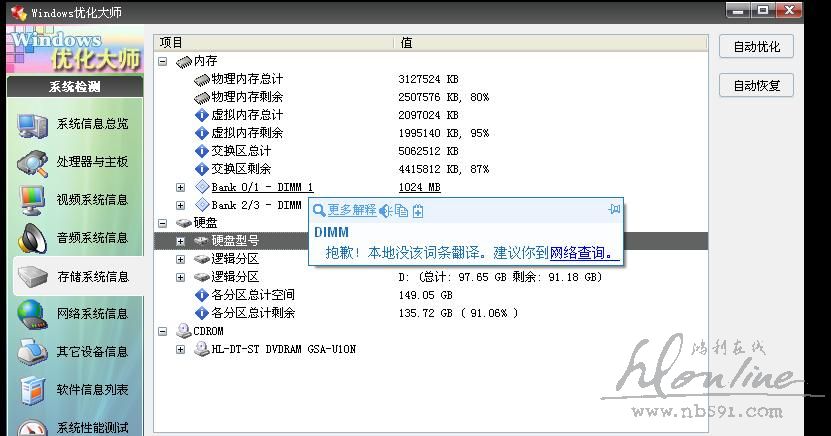Click the 内存 memory chip icon
Image resolution: width=831 pixels, height=436 pixels.
(183, 62)
